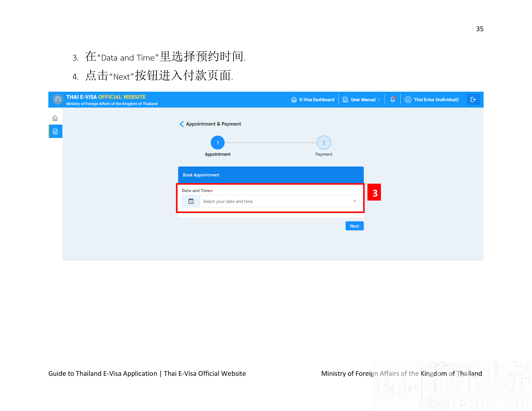The height and width of the screenshot is (411, 532).
Task: Click the E-Visa Dashboard home icon
Action: pos(294,99)
